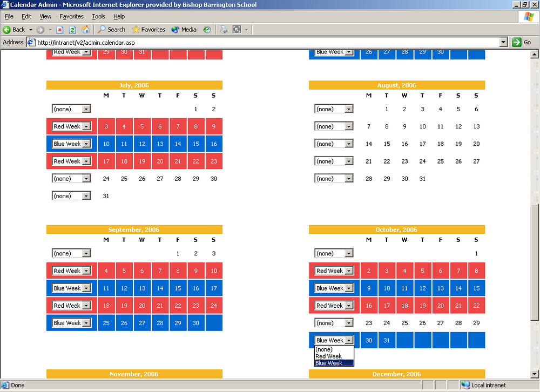The width and height of the screenshot is (540, 392).
Task: Open the File menu
Action: click(9, 16)
